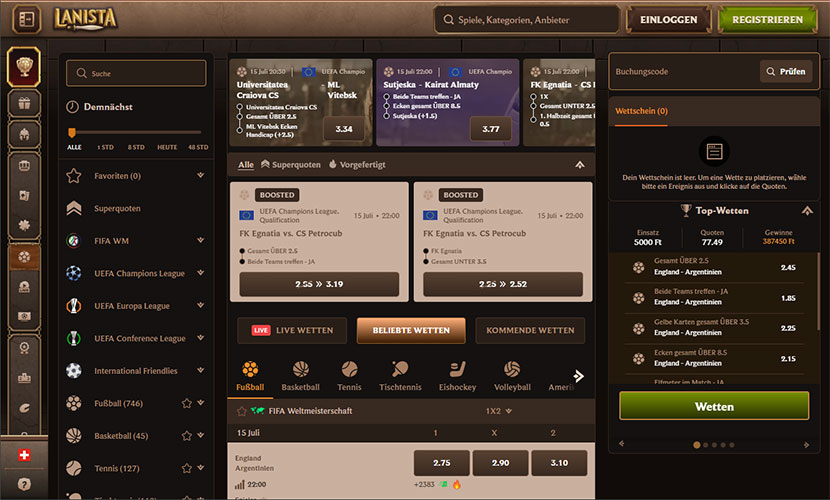Pick odds 2.75 for England
This screenshot has width=830, height=500.
441,463
